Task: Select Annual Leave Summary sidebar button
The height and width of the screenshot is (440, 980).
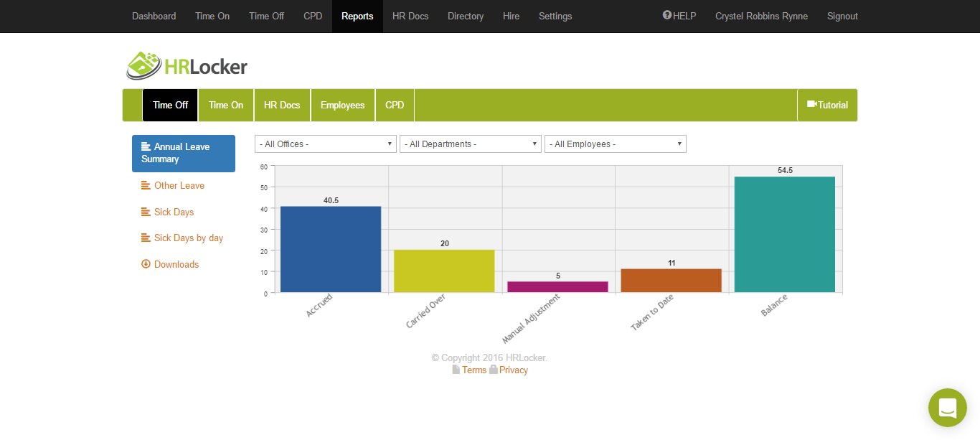Action: (x=183, y=153)
